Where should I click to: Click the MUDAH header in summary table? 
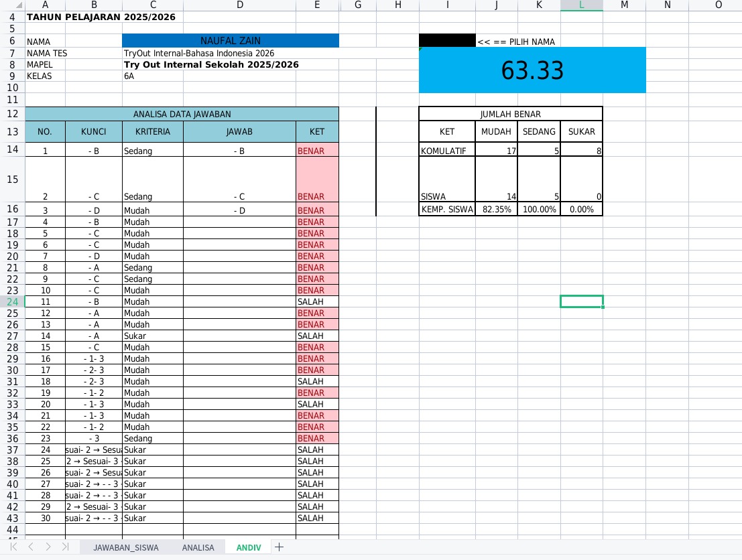pos(497,131)
